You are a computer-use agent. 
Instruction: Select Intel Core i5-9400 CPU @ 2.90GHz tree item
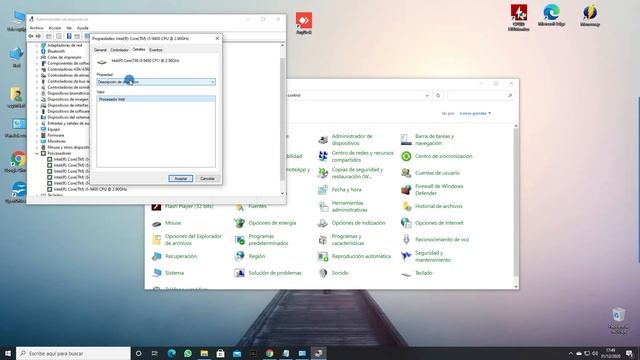[90, 189]
